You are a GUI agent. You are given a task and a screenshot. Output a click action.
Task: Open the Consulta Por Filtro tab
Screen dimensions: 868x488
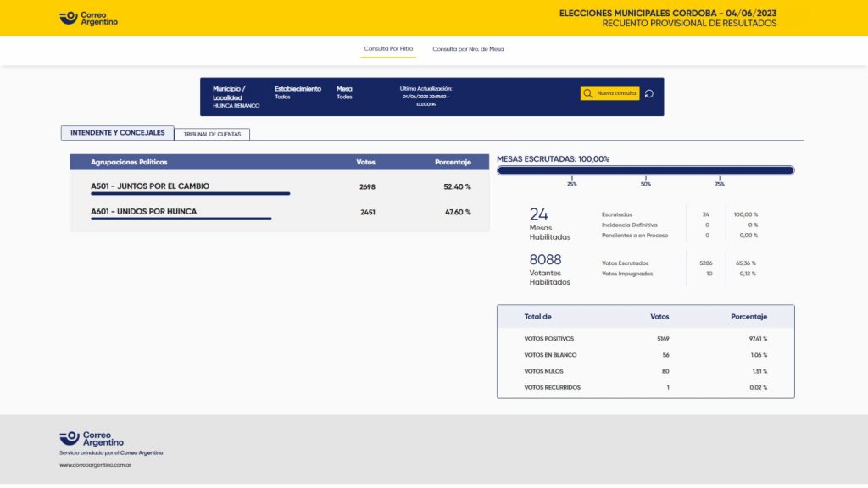click(x=388, y=48)
